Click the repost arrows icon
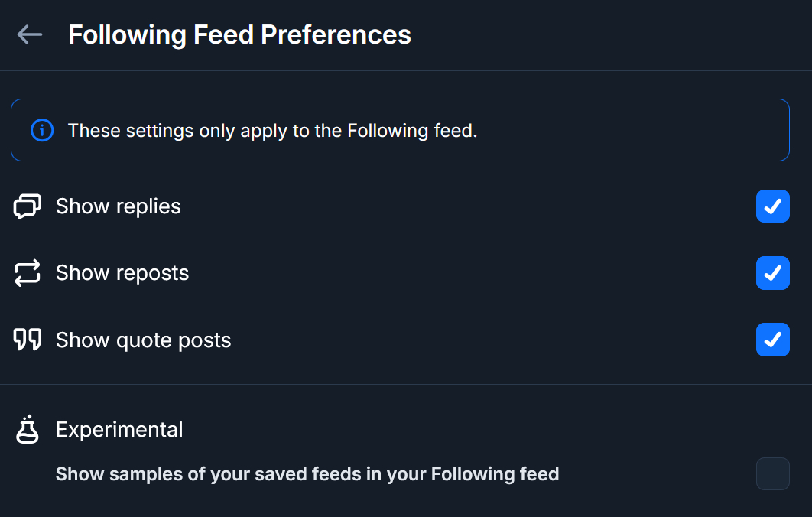Screen dimensions: 812x517 click(x=28, y=273)
